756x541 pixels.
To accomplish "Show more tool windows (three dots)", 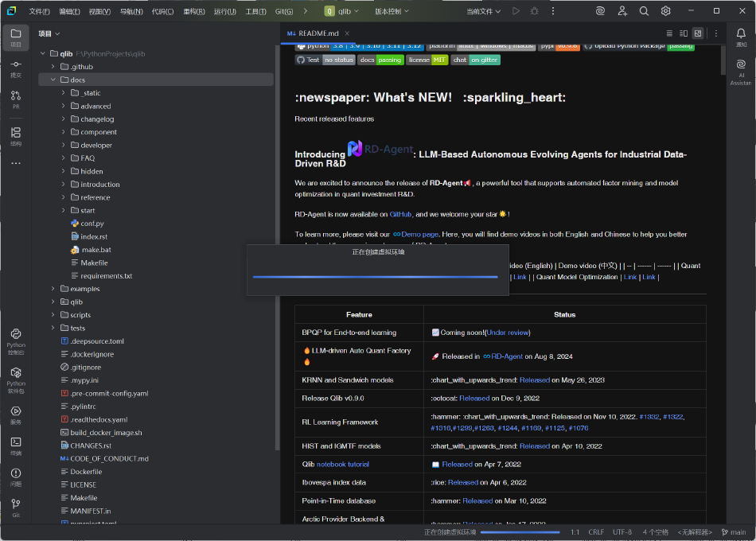I will point(16,163).
